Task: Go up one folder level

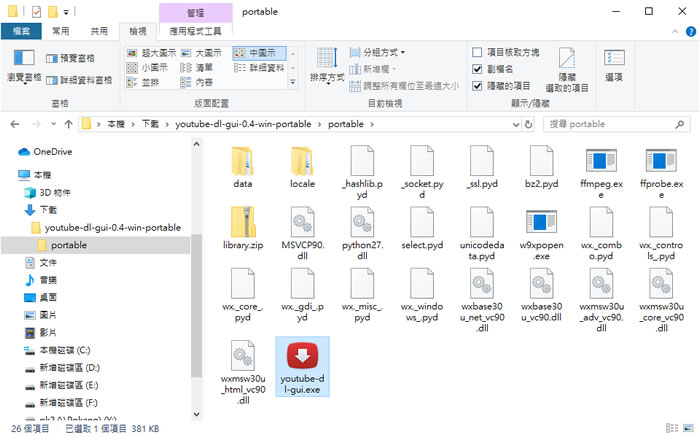Action: click(68, 125)
